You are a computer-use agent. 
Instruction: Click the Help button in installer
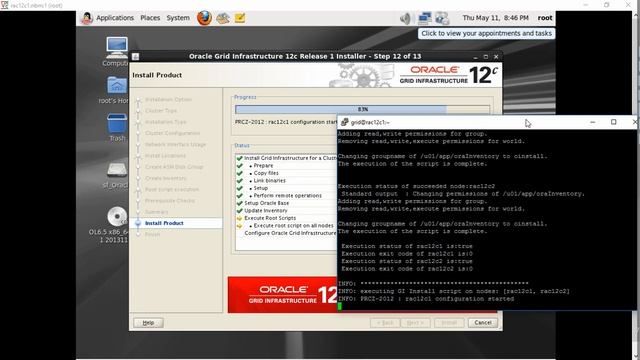pos(148,323)
